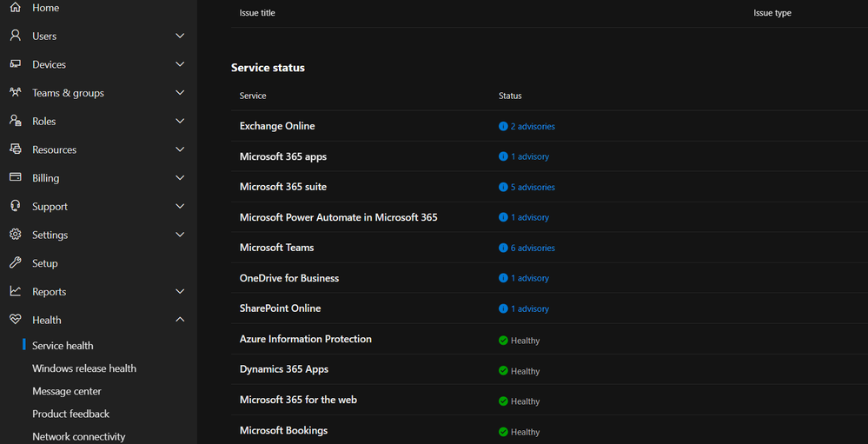Click the Health heart icon

pos(16,320)
